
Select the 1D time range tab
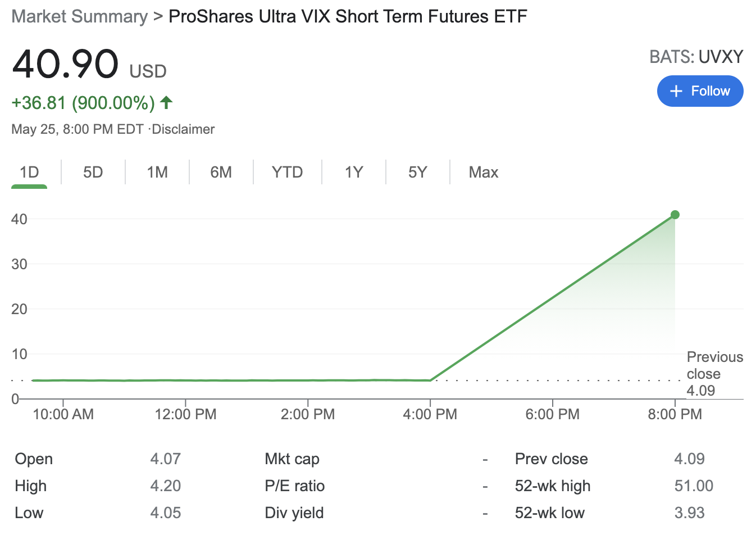(29, 172)
